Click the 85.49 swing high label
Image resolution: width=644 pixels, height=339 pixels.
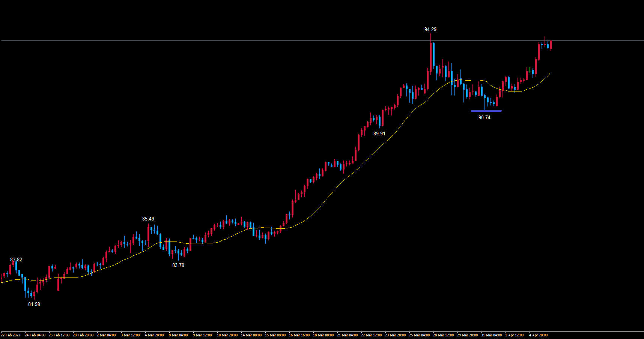tap(148, 219)
